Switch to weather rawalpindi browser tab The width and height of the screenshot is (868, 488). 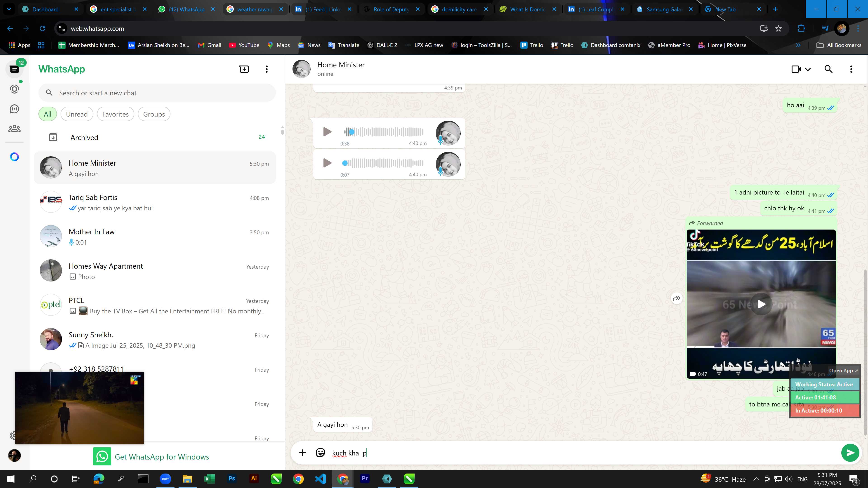[255, 9]
